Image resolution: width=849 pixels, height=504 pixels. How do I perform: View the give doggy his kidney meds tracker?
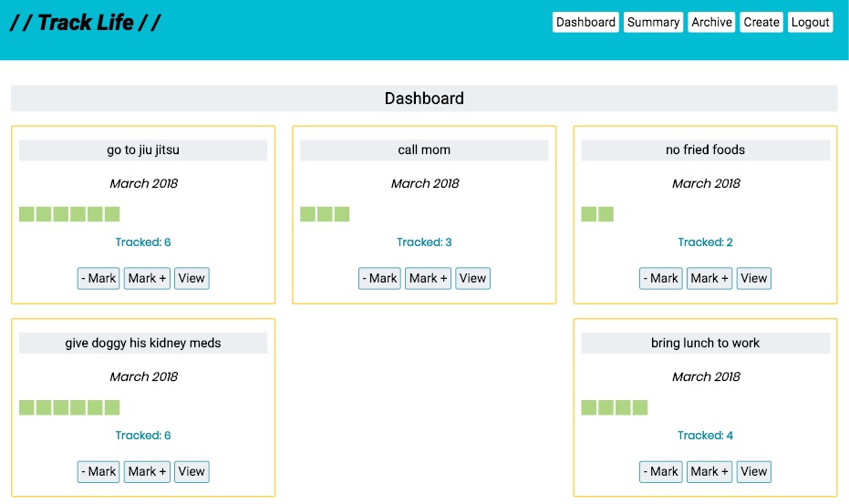[192, 471]
